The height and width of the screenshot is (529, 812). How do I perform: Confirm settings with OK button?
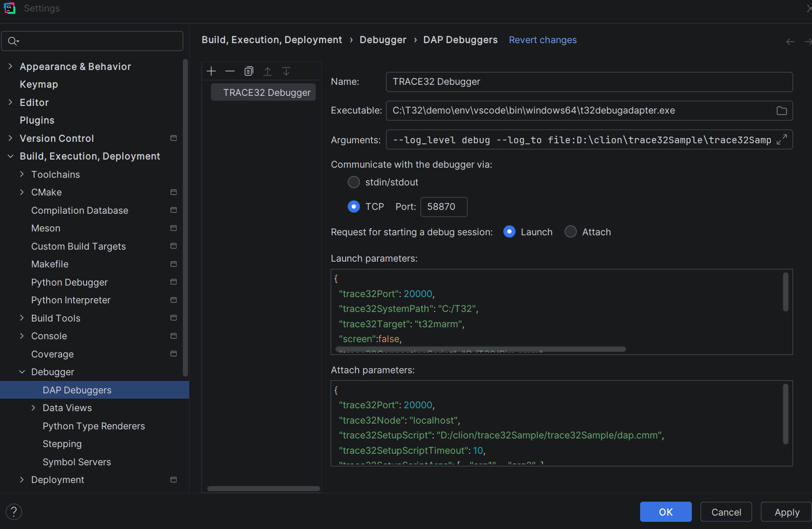(665, 512)
